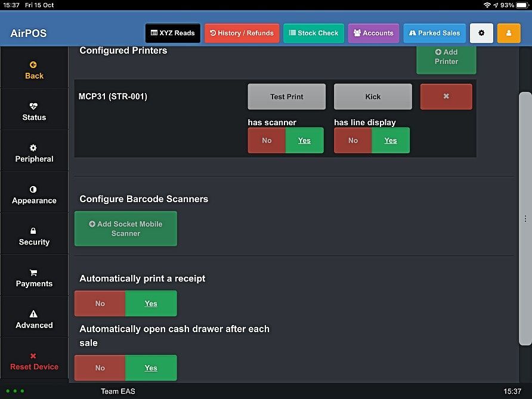Add a Socket Mobile Scanner
The width and height of the screenshot is (532, 399).
click(x=125, y=228)
